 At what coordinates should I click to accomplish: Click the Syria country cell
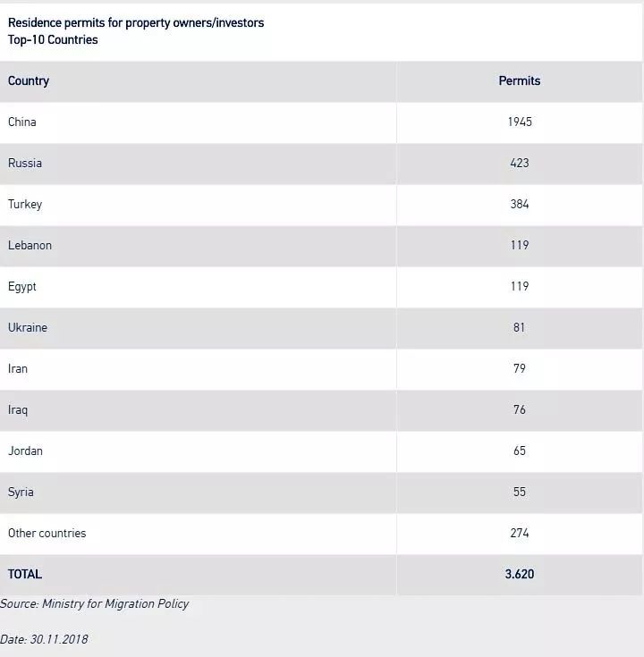[x=22, y=492]
